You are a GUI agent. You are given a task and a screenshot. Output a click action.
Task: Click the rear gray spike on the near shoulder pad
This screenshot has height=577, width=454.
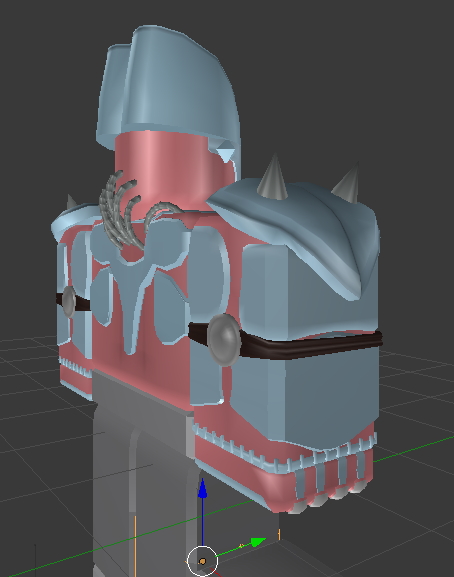click(x=347, y=184)
